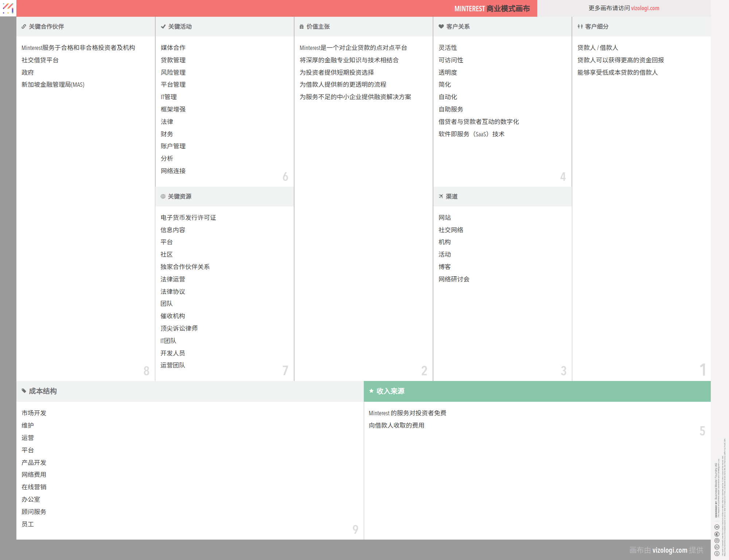Click the checkmark icon beside 关键活动

pos(163,27)
